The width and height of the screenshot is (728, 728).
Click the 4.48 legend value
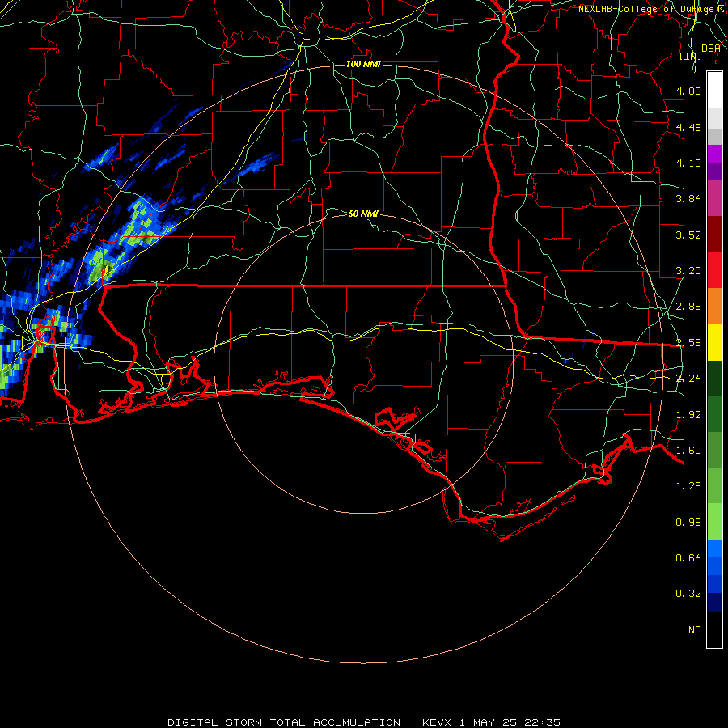coord(688,127)
